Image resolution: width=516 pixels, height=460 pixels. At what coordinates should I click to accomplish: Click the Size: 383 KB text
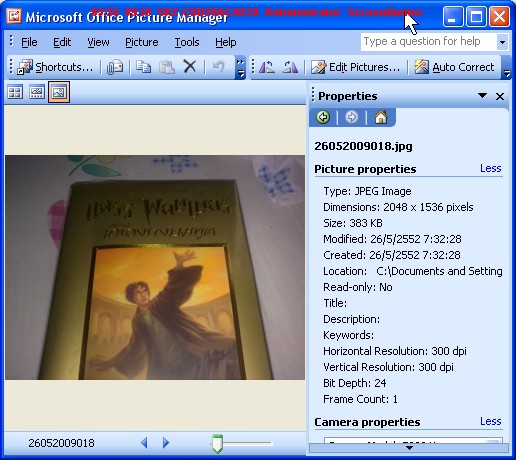353,223
